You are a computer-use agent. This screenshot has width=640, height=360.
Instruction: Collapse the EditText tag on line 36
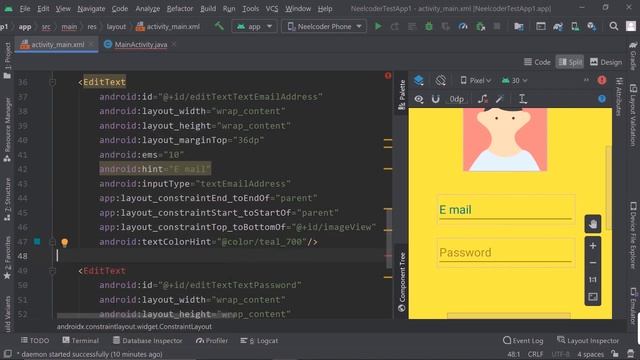[53, 82]
